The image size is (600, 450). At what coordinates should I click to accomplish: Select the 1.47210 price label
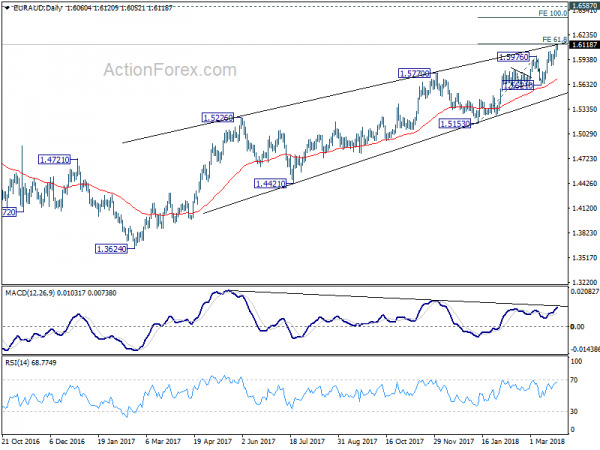55,160
